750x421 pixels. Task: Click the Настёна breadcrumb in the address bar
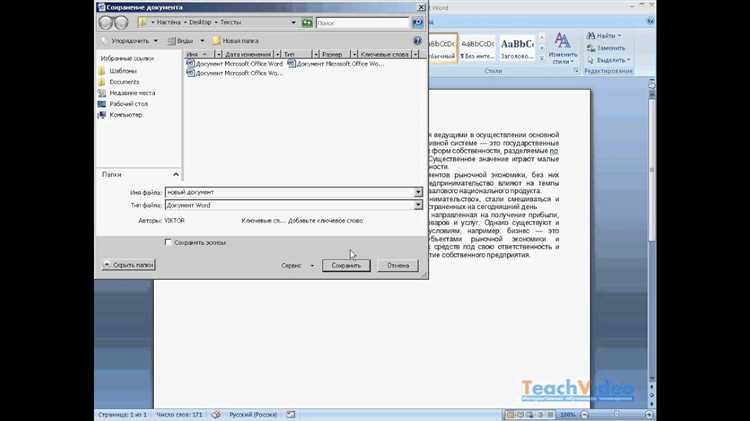point(169,22)
